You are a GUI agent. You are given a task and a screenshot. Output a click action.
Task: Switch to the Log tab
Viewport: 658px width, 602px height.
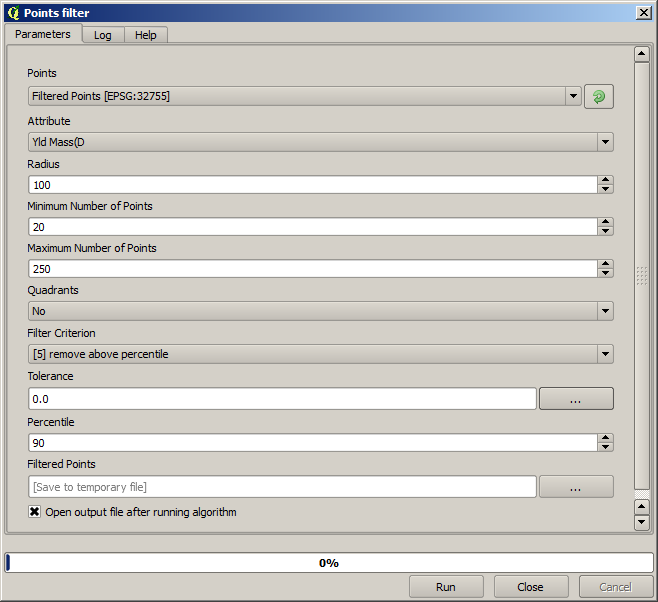point(103,35)
